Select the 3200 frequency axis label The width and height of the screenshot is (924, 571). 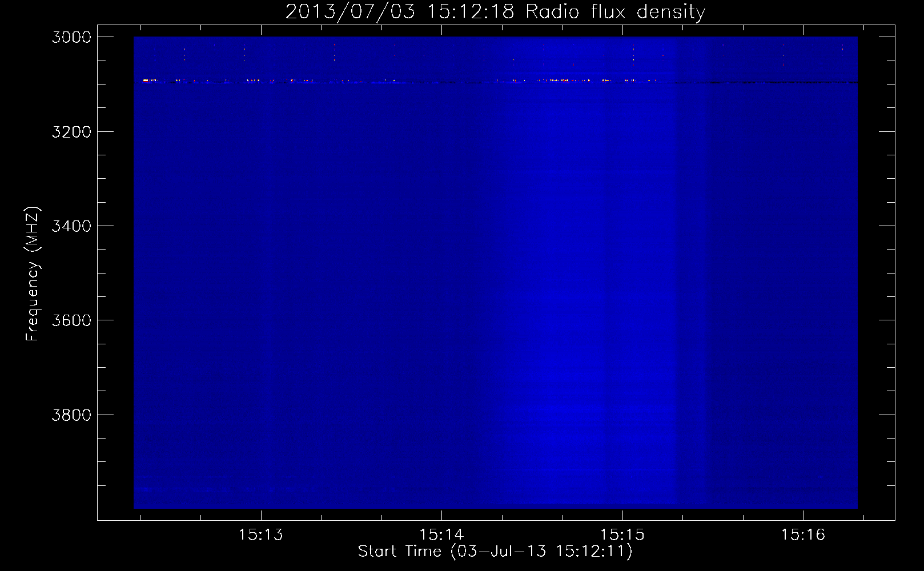pyautogui.click(x=71, y=132)
